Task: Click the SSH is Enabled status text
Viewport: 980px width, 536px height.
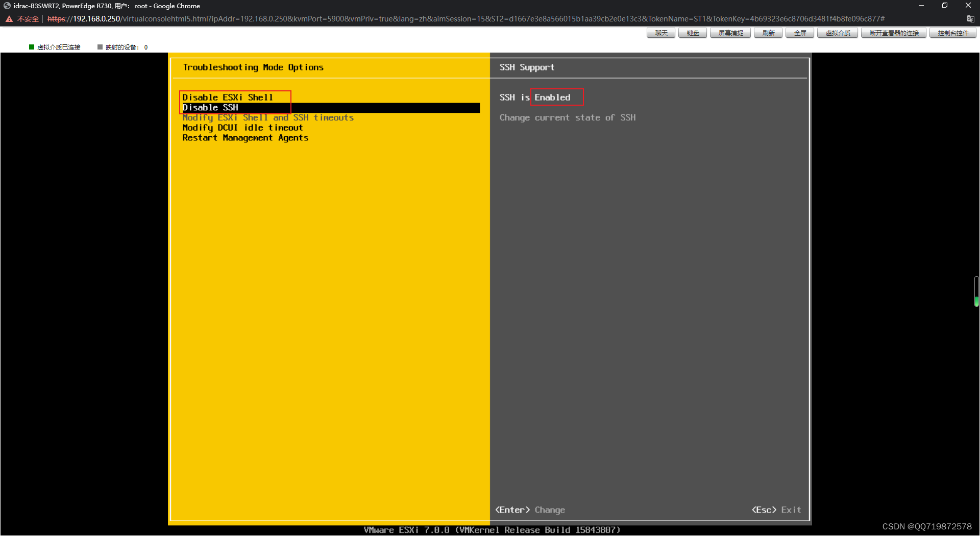Action: coord(535,98)
